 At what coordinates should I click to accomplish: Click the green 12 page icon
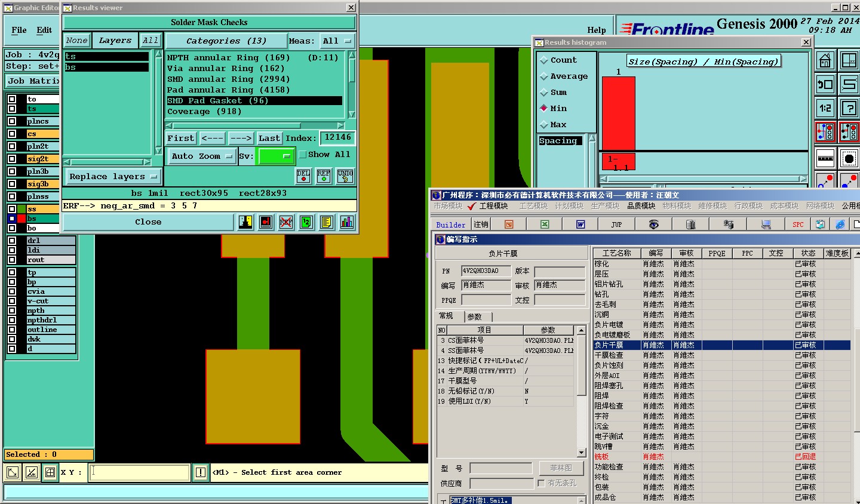point(306,222)
